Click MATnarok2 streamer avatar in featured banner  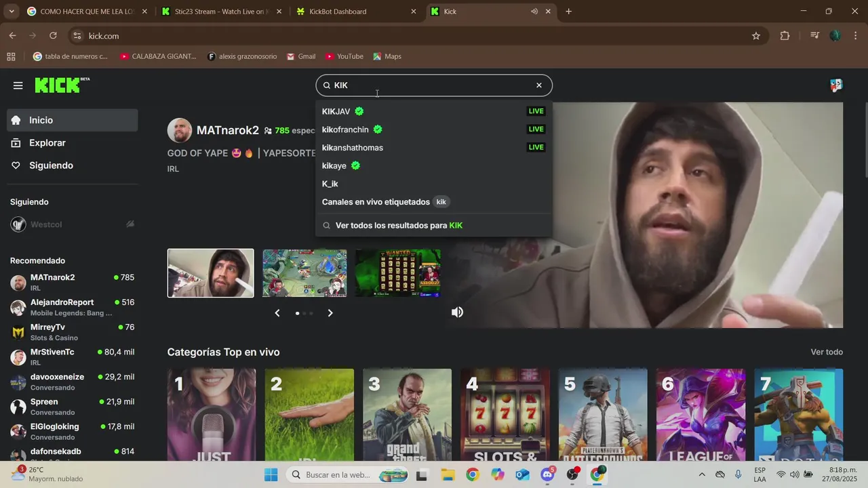(180, 130)
